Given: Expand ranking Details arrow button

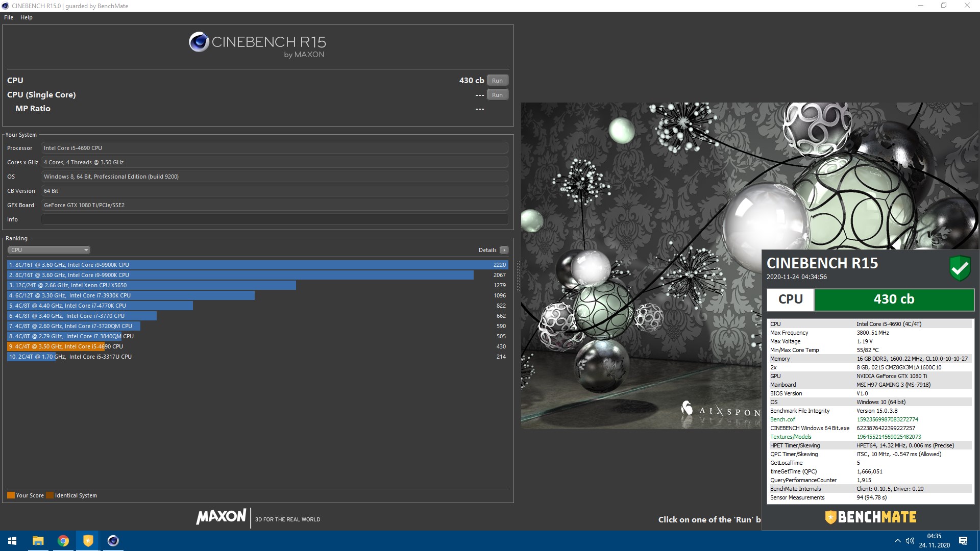Looking at the screenshot, I should click(504, 250).
